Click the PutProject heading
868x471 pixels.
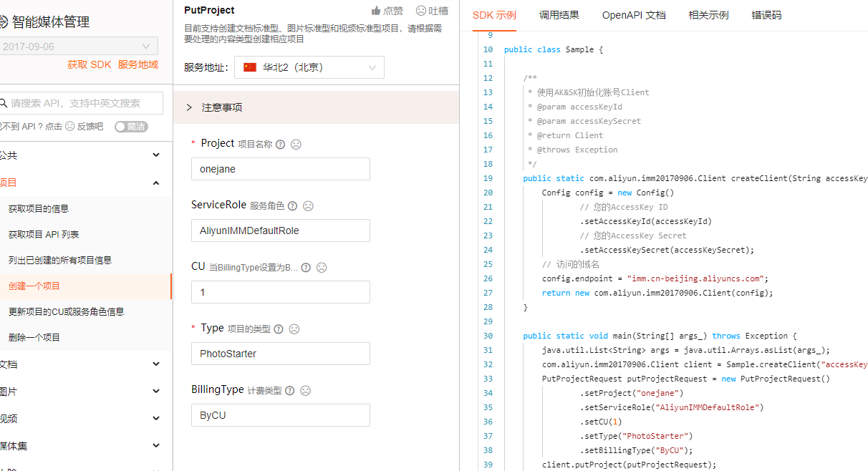click(x=209, y=10)
